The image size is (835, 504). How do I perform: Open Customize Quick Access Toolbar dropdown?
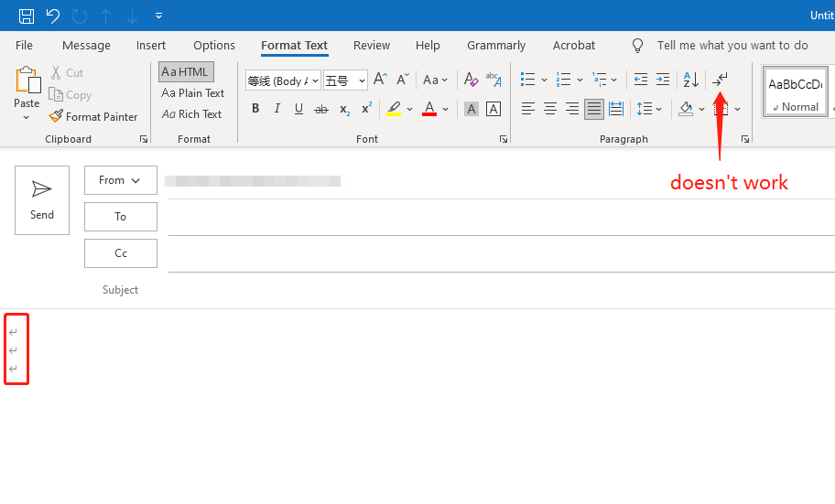click(158, 16)
